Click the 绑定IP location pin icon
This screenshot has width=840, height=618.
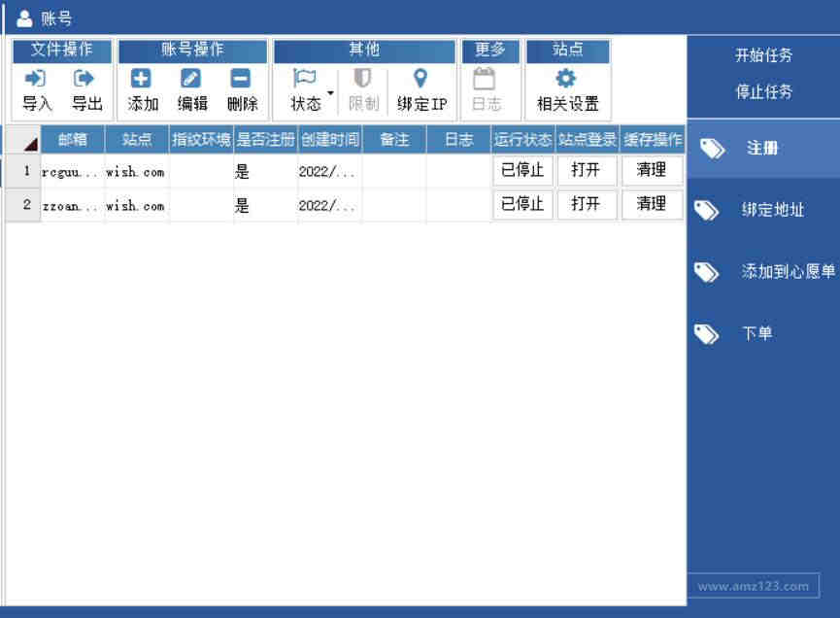(x=420, y=79)
